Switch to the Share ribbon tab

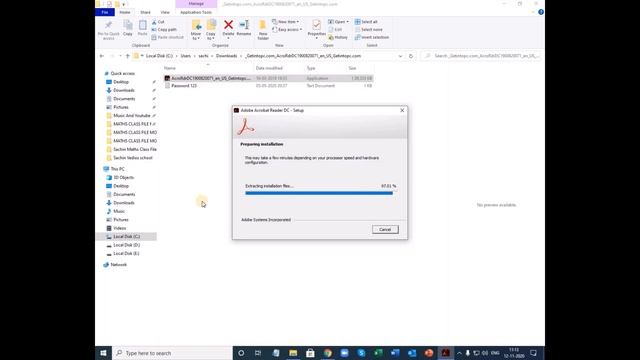(145, 12)
